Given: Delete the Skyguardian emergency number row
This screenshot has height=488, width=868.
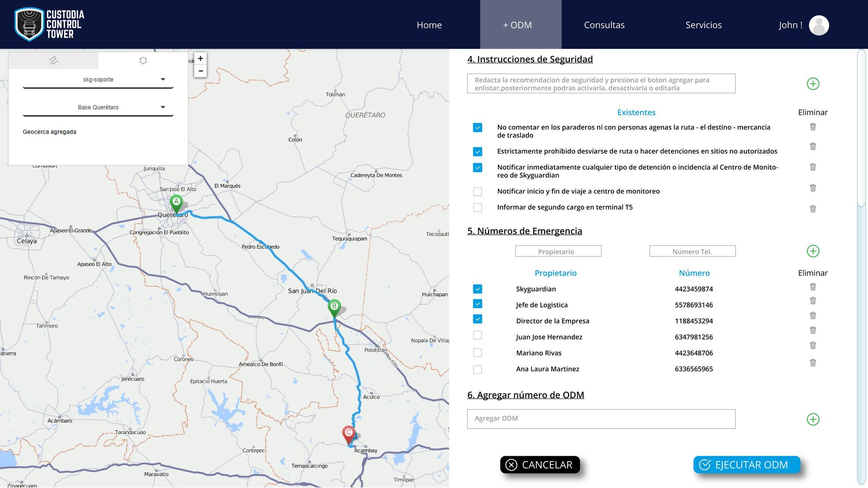Looking at the screenshot, I should coord(812,287).
